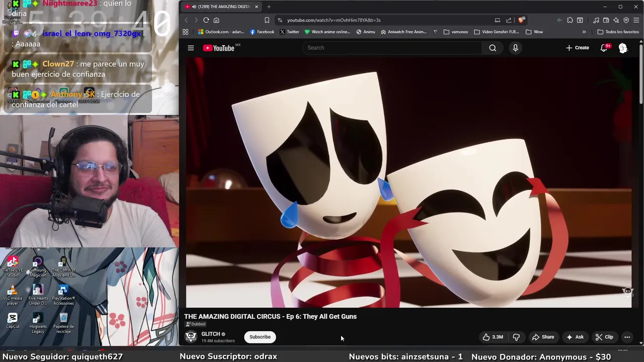Create a Clip of the video
The image size is (644, 362).
(604, 337)
